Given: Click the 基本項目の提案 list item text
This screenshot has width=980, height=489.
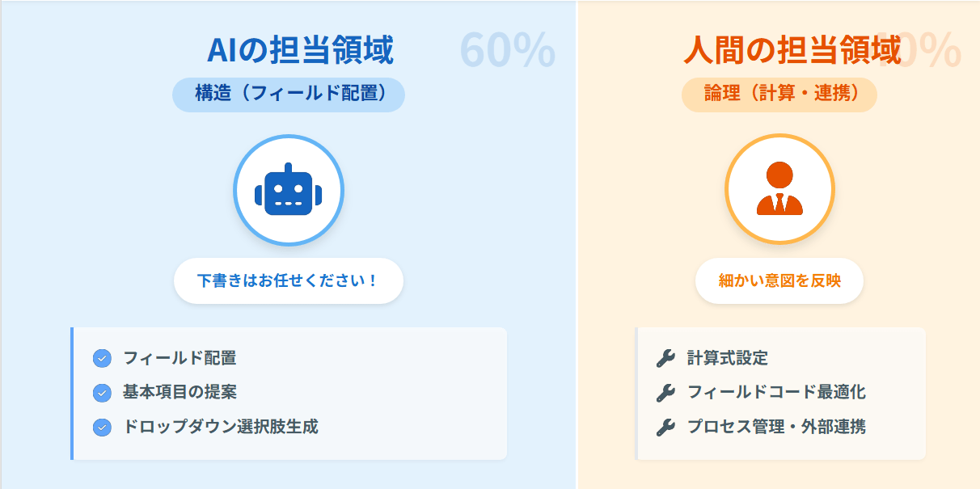Looking at the screenshot, I should pyautogui.click(x=180, y=393).
